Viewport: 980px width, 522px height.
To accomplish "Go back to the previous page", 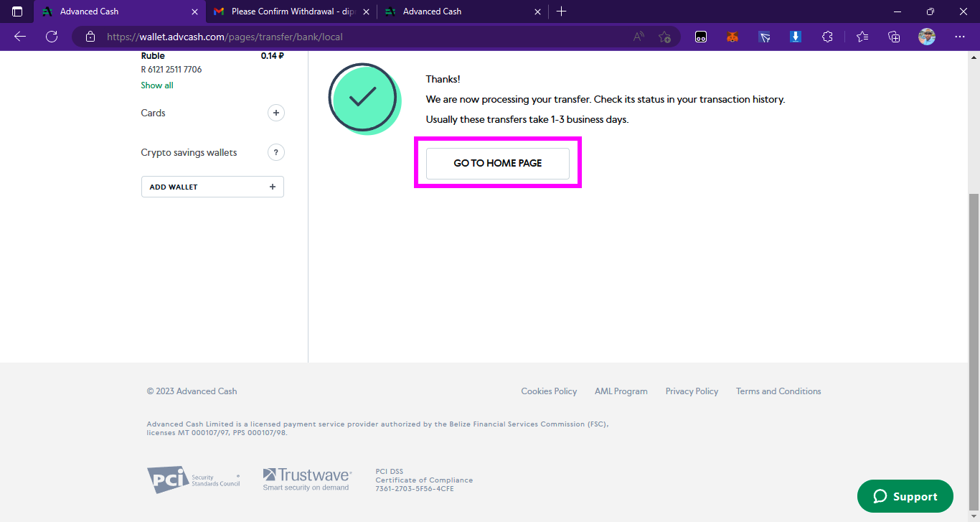I will (20, 37).
